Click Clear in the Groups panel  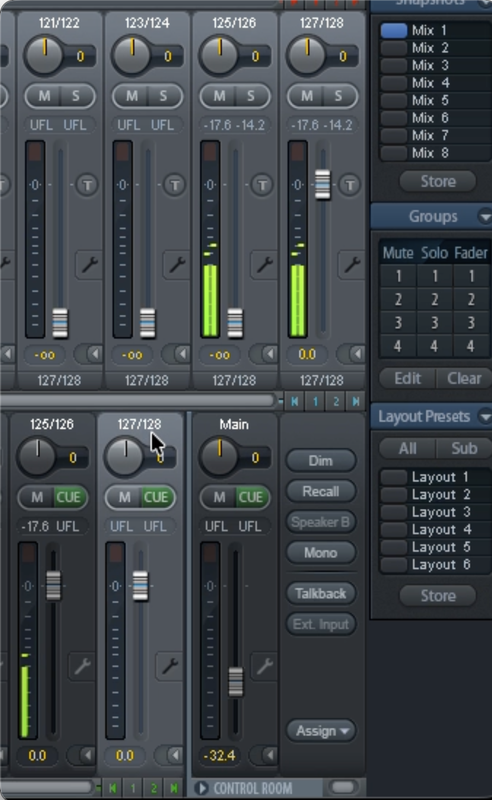click(464, 379)
